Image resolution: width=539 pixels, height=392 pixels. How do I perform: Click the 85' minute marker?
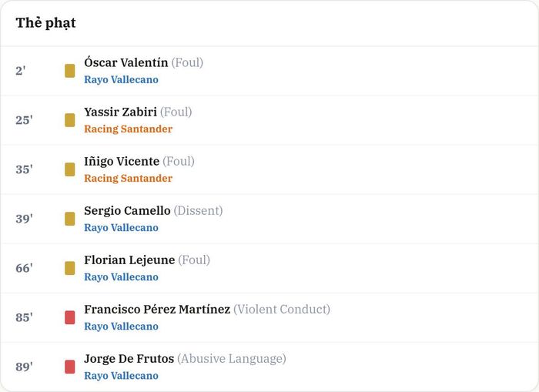pos(24,317)
